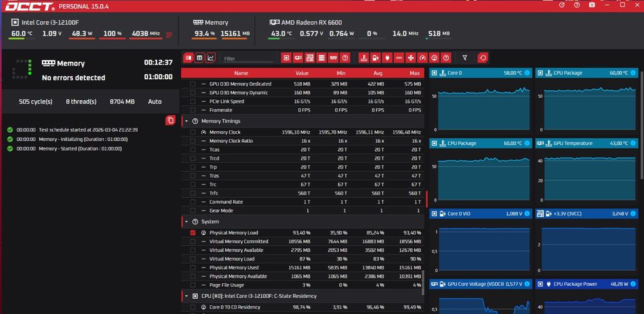Screen dimensions: 644x314
Task: Click the sensor table vertical scrollbar
Action: [423, 282]
